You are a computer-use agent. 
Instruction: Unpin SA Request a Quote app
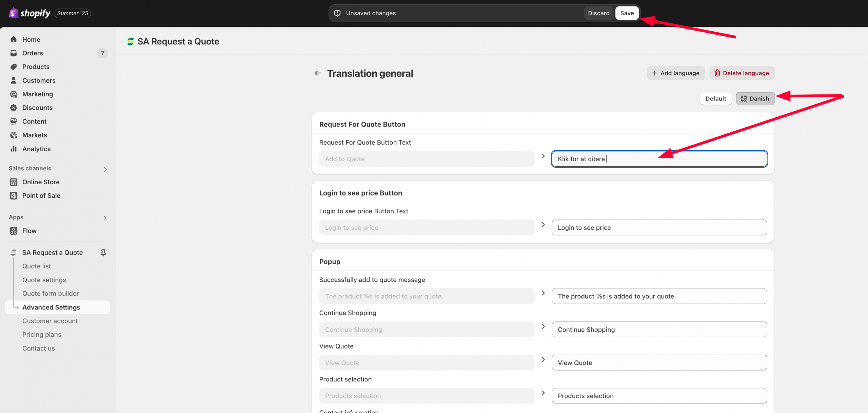coord(103,252)
